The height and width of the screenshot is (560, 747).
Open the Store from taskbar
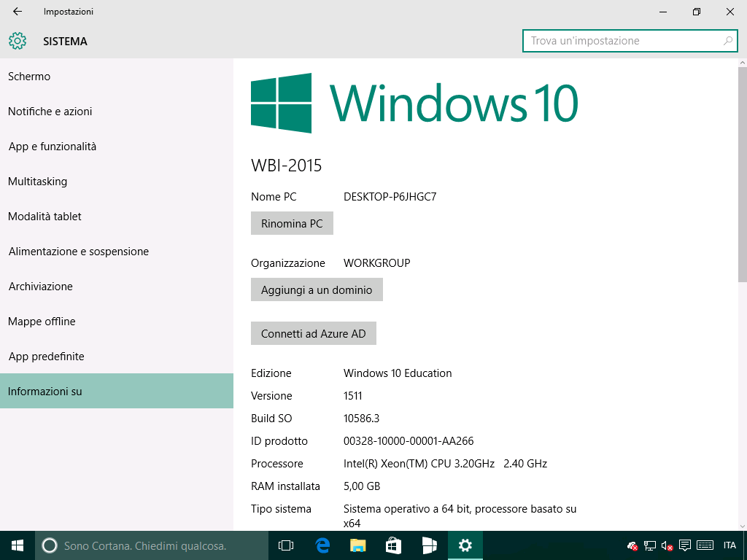click(393, 545)
